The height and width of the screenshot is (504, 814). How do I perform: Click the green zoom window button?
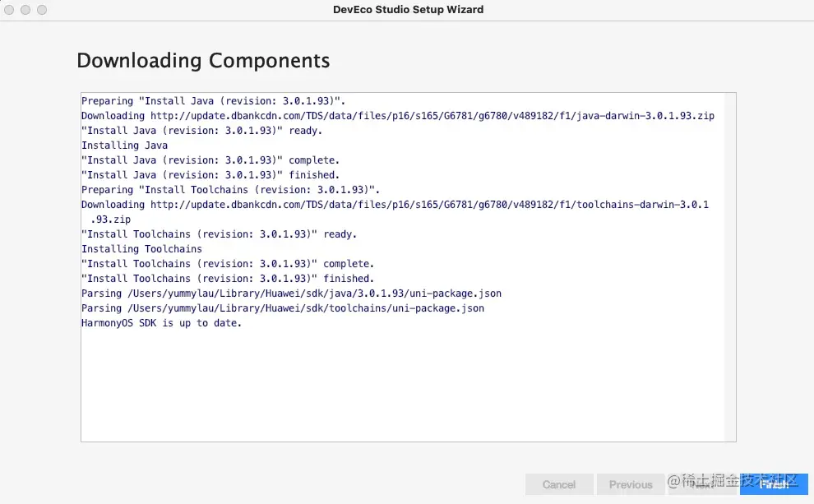click(42, 10)
